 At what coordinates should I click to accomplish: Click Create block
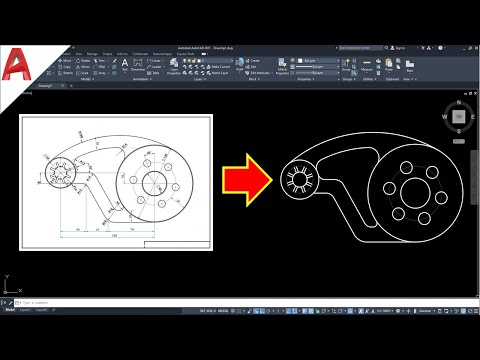click(x=252, y=61)
